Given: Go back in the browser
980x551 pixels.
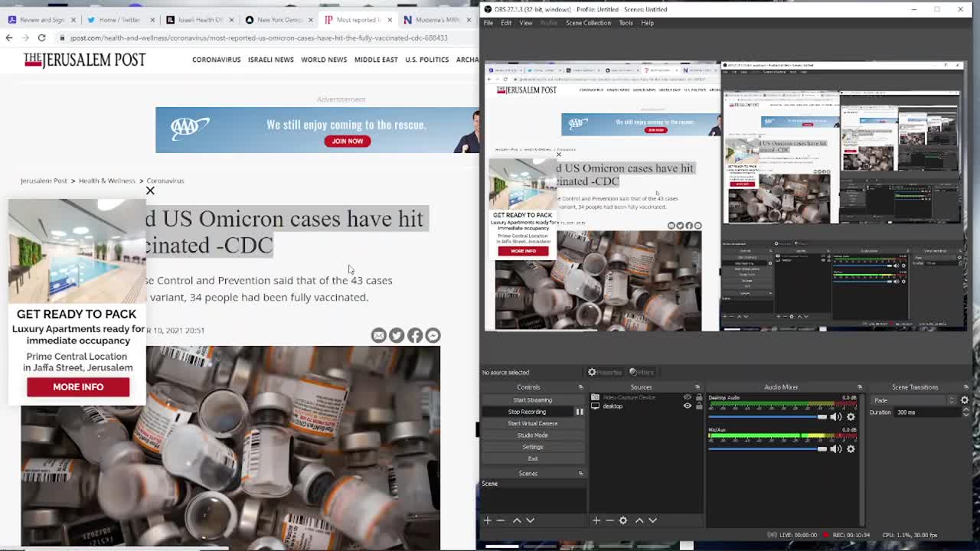Looking at the screenshot, I should click(x=9, y=37).
